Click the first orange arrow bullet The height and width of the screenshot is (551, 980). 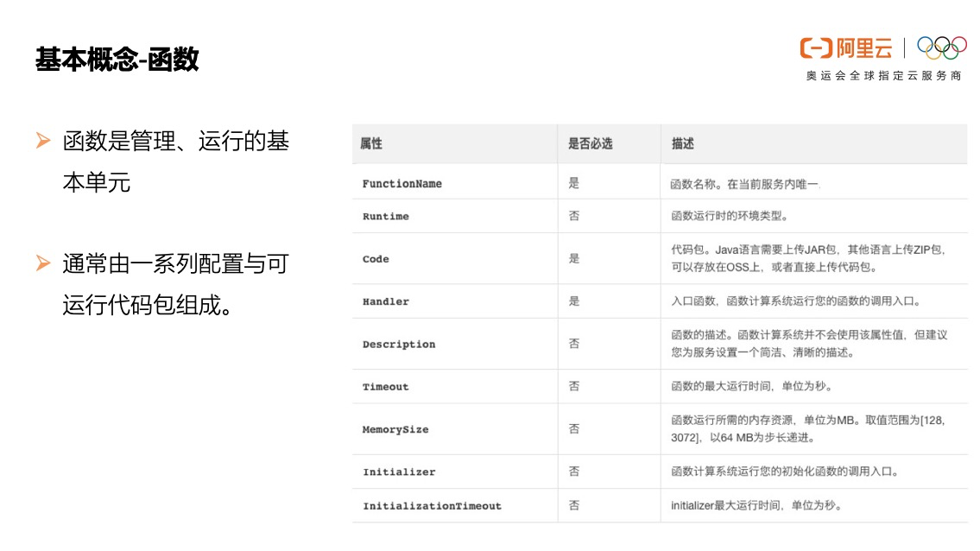click(x=42, y=141)
